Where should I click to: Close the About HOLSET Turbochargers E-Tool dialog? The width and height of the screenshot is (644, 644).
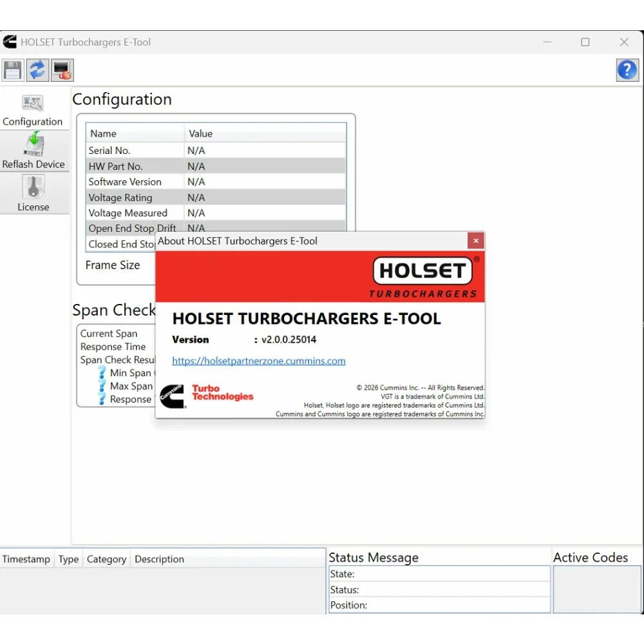click(x=476, y=241)
